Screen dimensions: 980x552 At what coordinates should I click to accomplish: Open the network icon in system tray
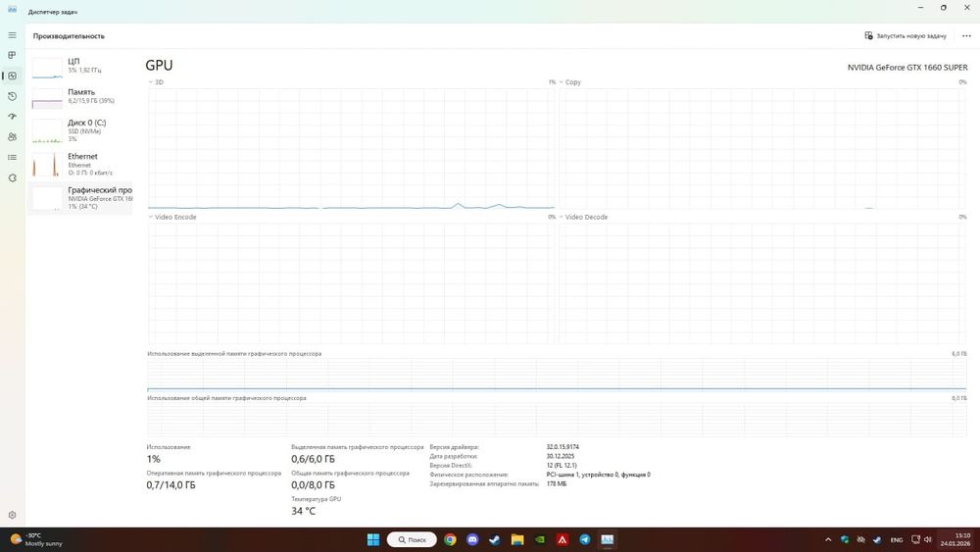915,539
